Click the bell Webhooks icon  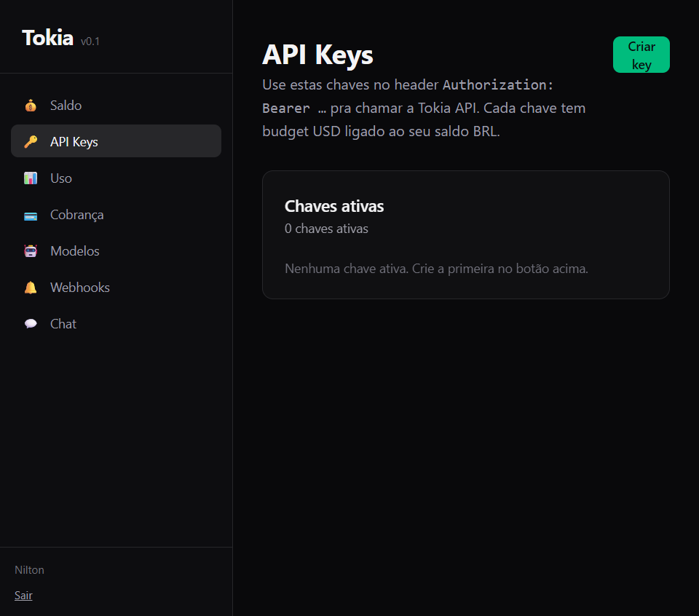coord(31,288)
